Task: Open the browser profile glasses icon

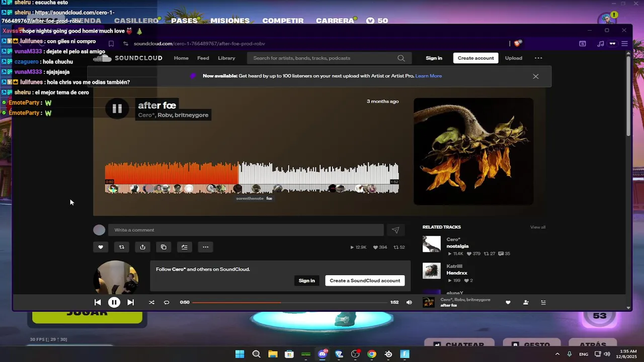Action: tap(612, 44)
